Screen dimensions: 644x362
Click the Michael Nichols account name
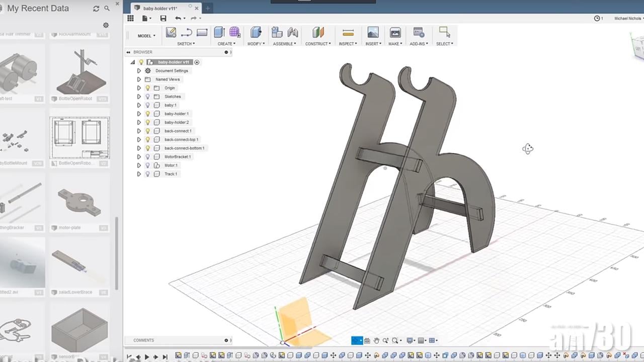pyautogui.click(x=627, y=19)
